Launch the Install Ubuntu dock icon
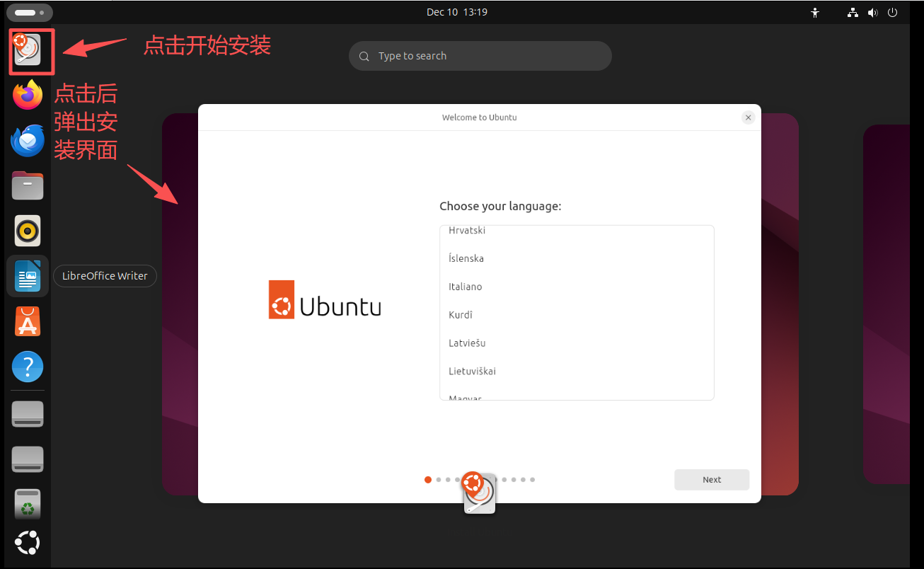 pyautogui.click(x=28, y=50)
